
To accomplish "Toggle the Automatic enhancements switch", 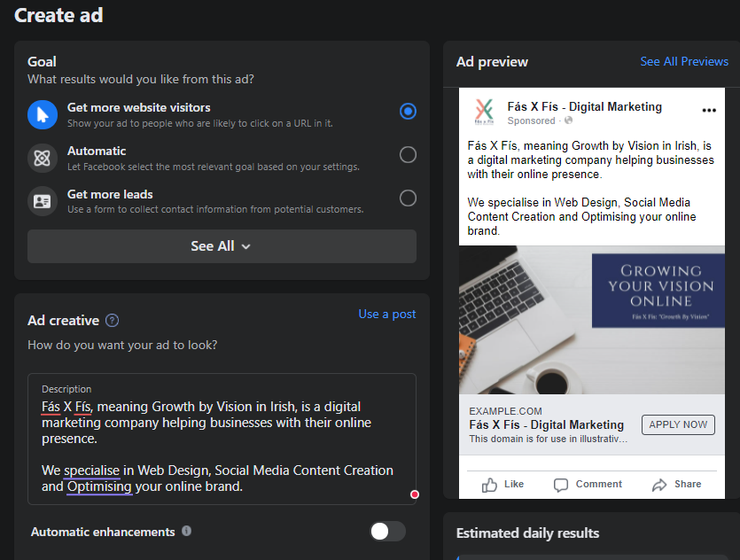I will [387, 532].
